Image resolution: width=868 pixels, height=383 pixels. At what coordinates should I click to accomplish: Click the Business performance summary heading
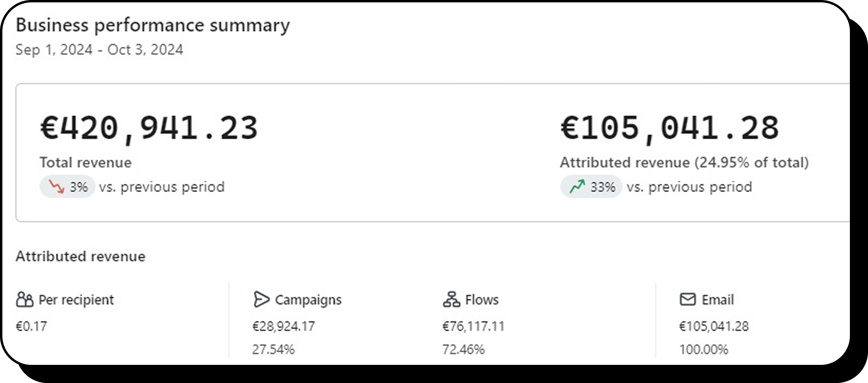coord(153,26)
